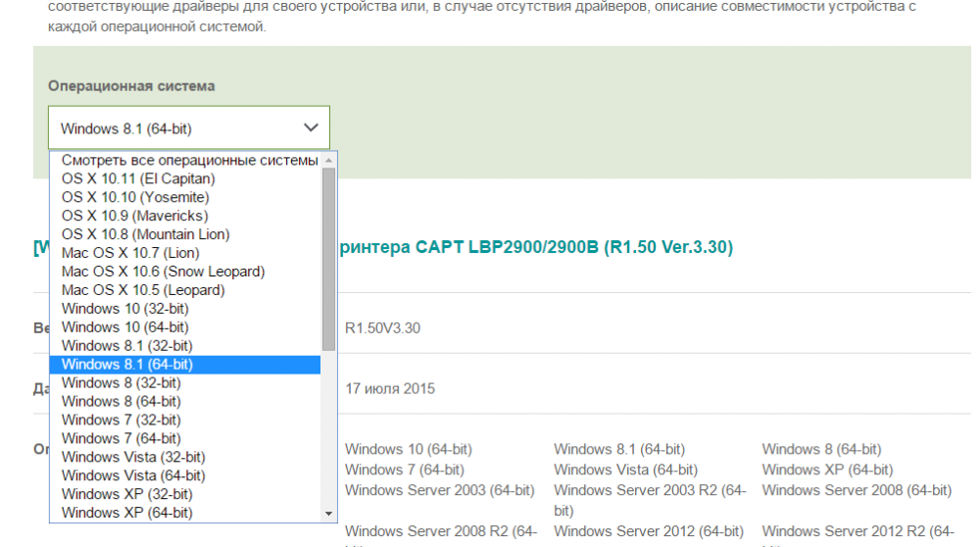The image size is (980, 547).
Task: Pick Windows Vista (32-bit) option
Action: click(185, 457)
